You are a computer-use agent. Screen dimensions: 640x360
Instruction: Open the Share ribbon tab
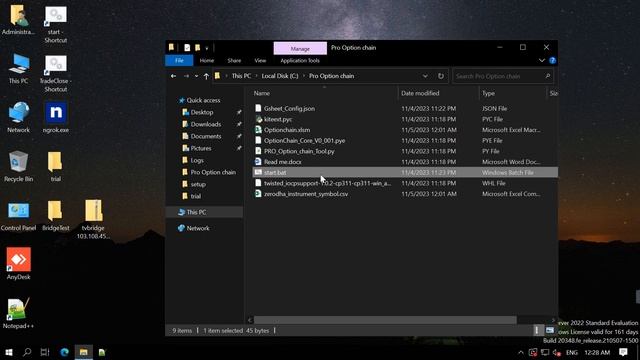tap(234, 60)
